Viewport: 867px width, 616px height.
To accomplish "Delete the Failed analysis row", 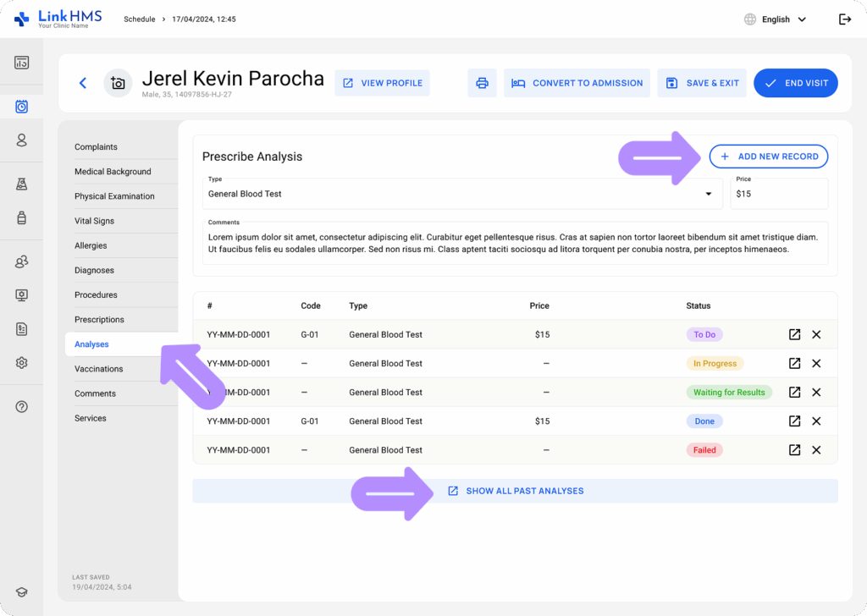I will click(x=816, y=450).
